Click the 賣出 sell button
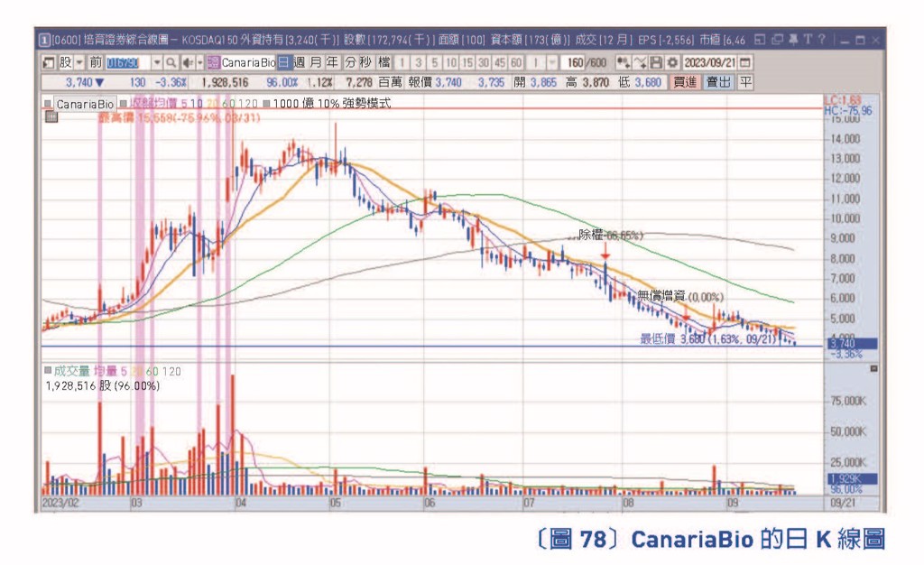 pos(718,82)
